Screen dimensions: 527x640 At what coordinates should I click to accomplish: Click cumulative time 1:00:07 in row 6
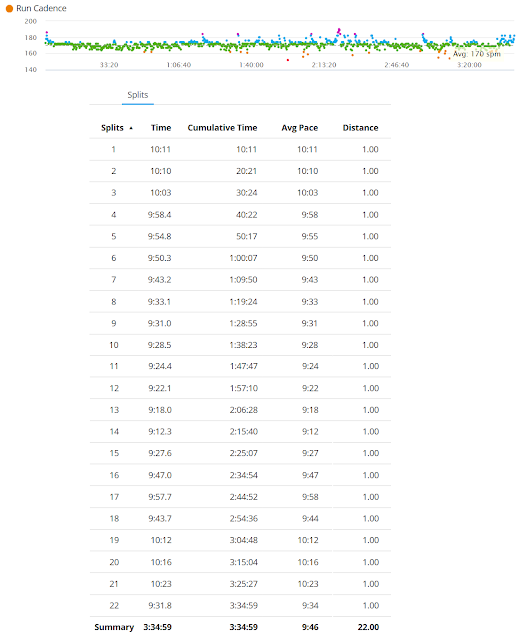[243, 258]
